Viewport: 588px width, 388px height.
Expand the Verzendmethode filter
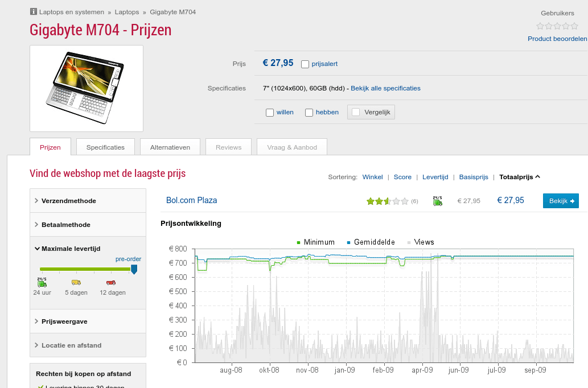pyautogui.click(x=88, y=201)
